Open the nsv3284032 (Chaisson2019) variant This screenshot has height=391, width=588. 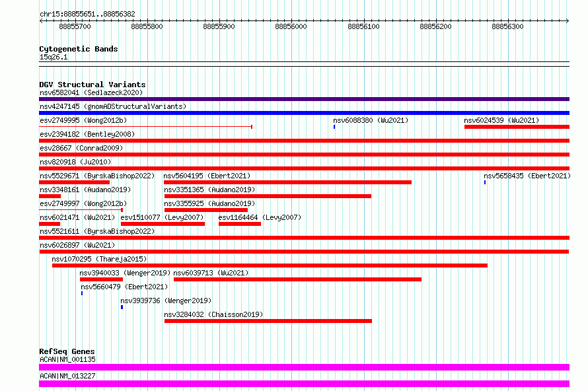(213, 314)
